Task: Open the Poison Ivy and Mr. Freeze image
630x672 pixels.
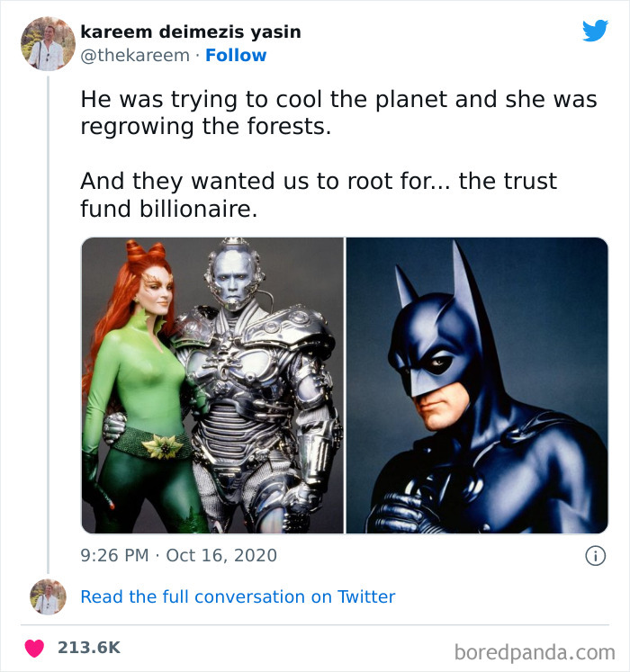Action: 212,385
